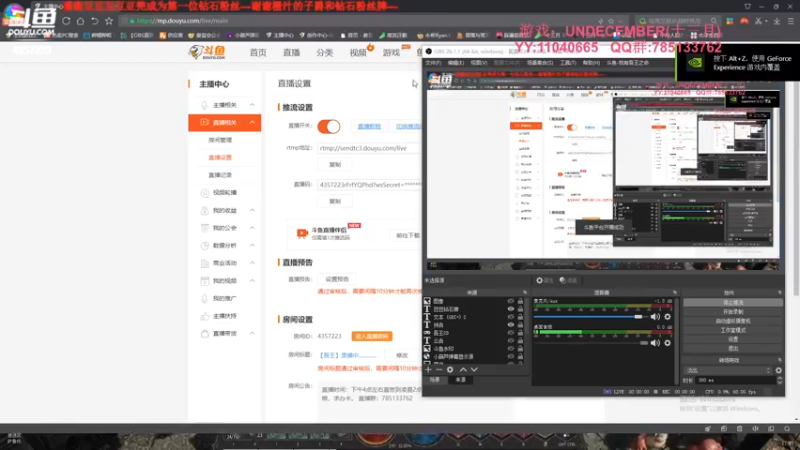Move source down with down arrow
Image resolution: width=800 pixels, height=450 pixels.
474,369
